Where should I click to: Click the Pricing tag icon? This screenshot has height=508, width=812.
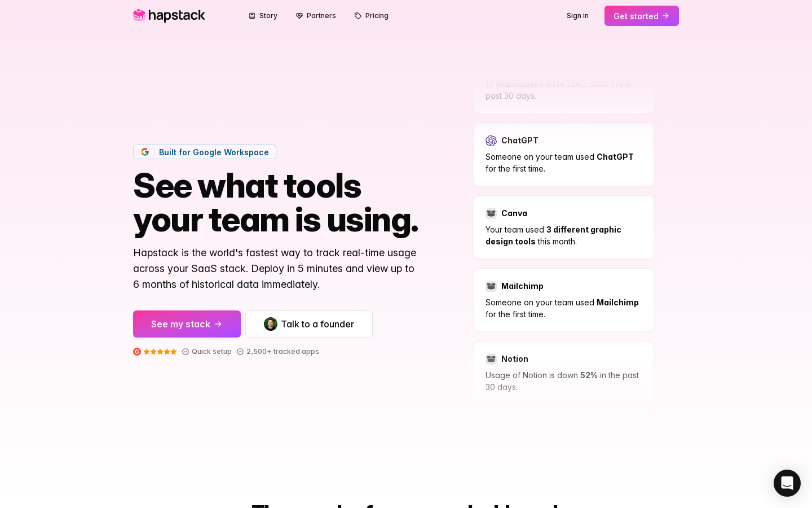358,16
